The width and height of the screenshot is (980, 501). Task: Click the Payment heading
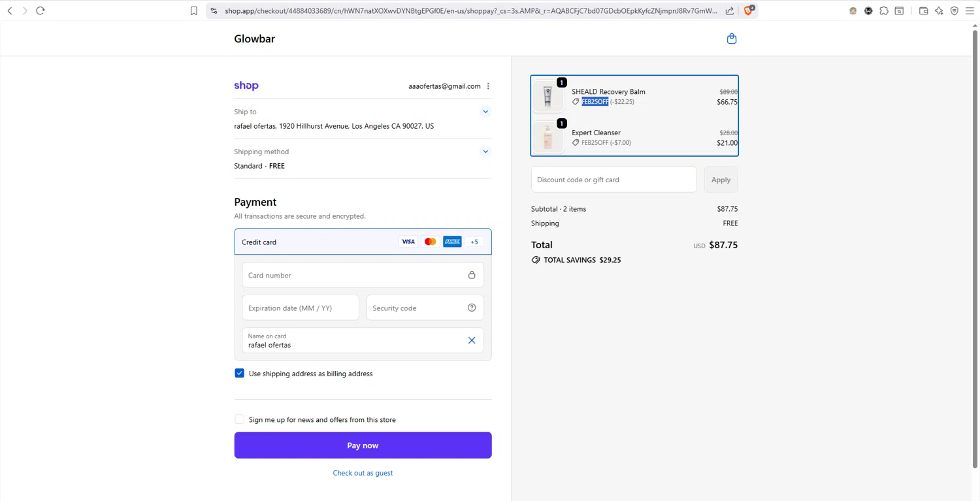click(255, 202)
